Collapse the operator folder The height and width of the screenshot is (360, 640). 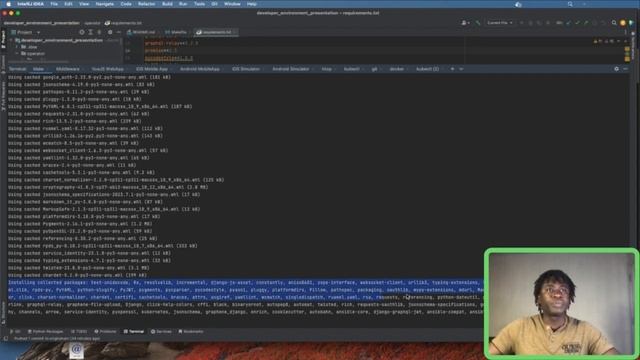[17, 53]
